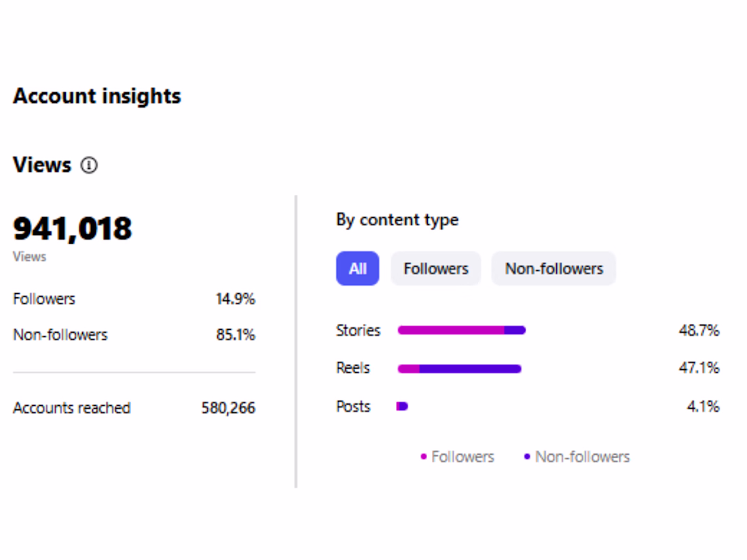This screenshot has width=747, height=560.
Task: Select the All filter tab
Action: click(357, 269)
